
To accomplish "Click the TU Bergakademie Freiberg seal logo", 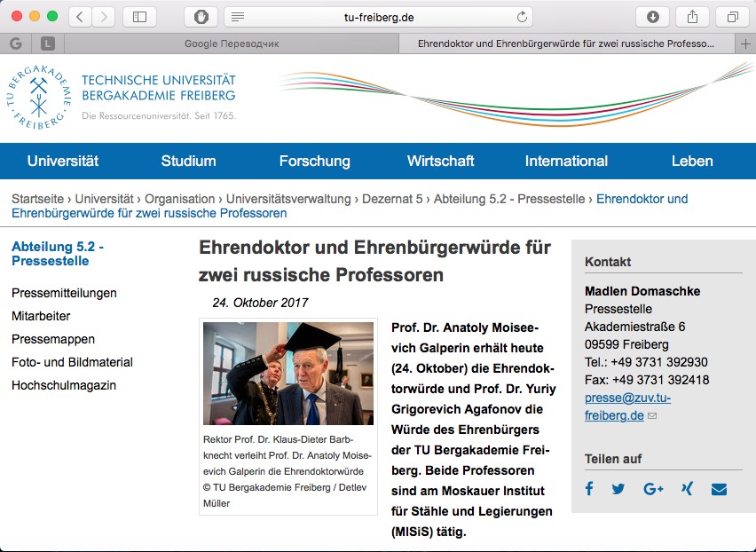I will tap(38, 98).
